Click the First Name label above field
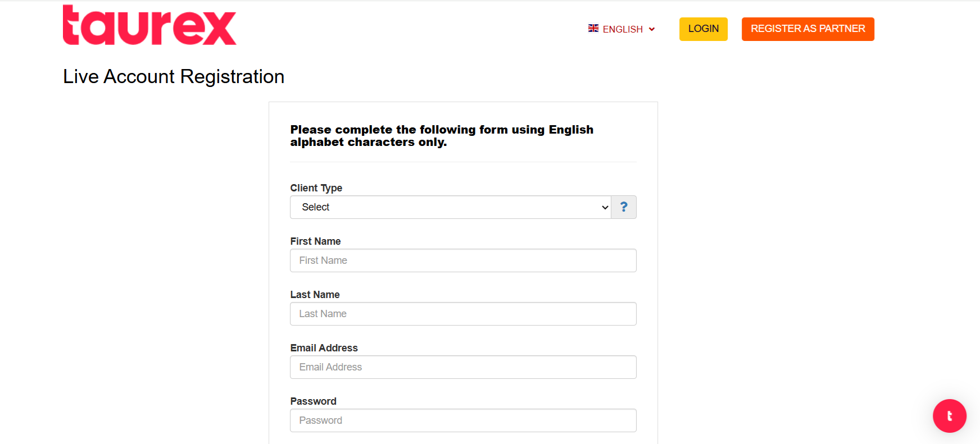 316,241
